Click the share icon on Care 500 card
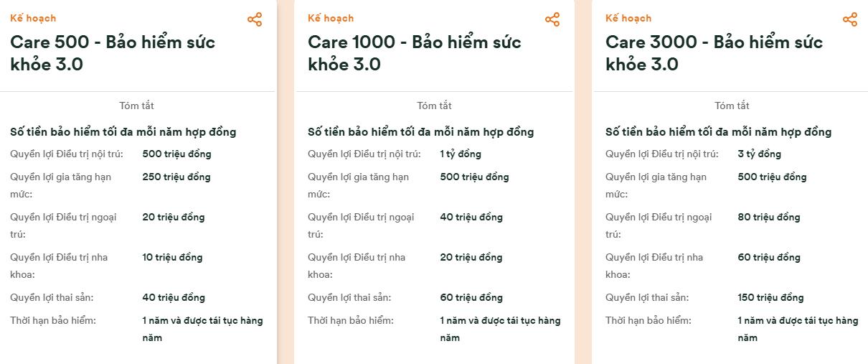 (255, 19)
